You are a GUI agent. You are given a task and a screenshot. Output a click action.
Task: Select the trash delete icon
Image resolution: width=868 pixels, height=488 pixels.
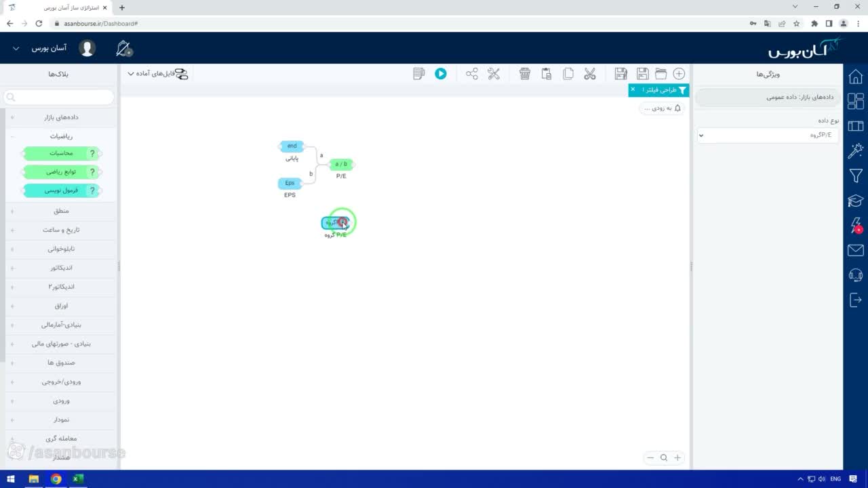[x=525, y=74]
